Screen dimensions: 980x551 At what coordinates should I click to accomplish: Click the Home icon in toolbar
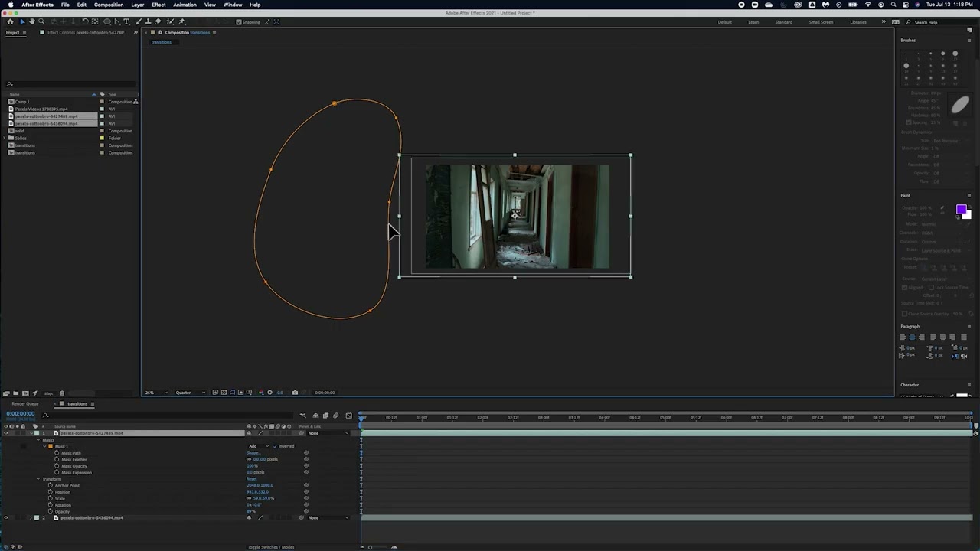click(x=10, y=21)
